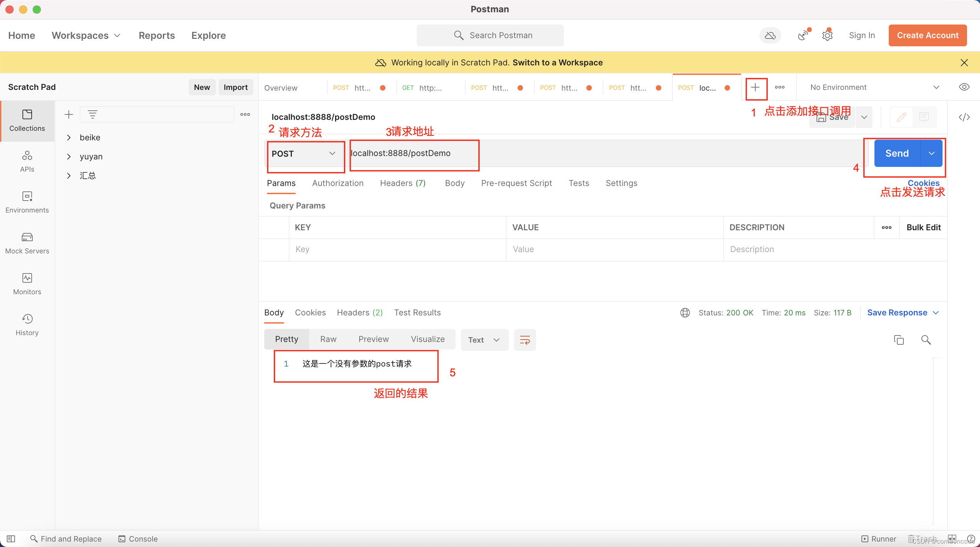Click the cloud sync offline icon

770,35
